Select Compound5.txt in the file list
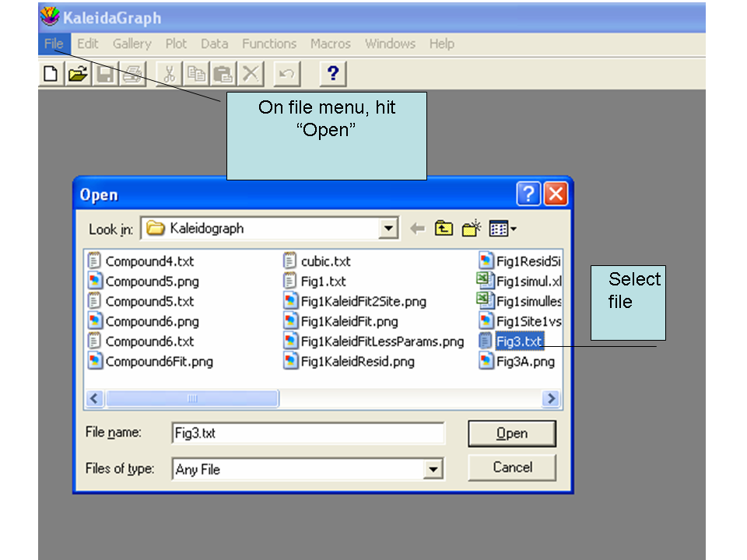Viewport: 747px width, 560px height. (141, 302)
